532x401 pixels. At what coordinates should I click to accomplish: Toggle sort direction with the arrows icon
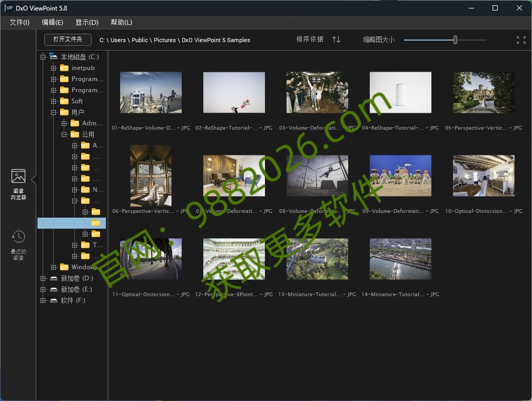tap(336, 40)
